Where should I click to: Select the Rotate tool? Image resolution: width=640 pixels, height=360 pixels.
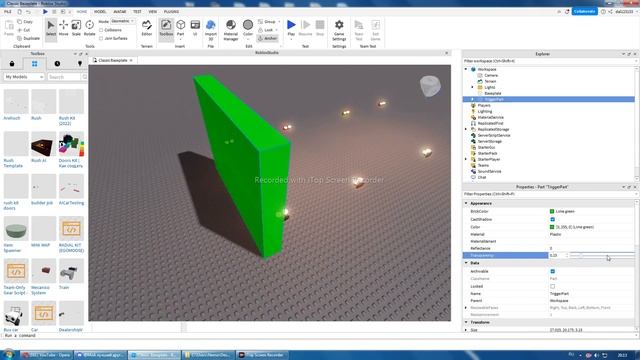[x=89, y=28]
